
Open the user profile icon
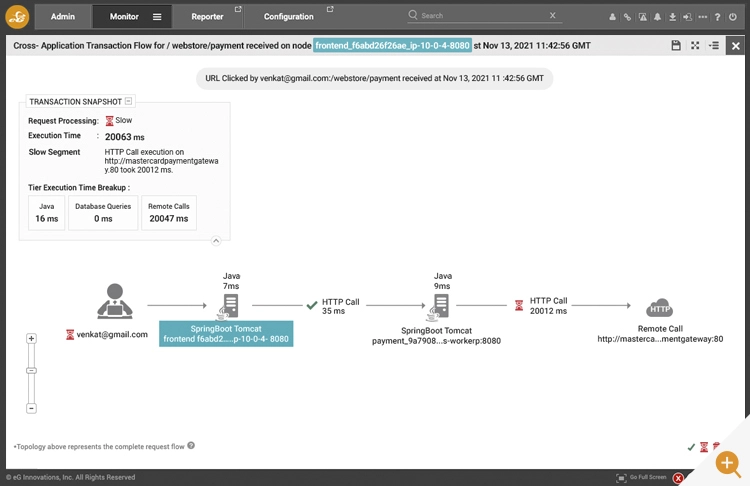tap(612, 17)
